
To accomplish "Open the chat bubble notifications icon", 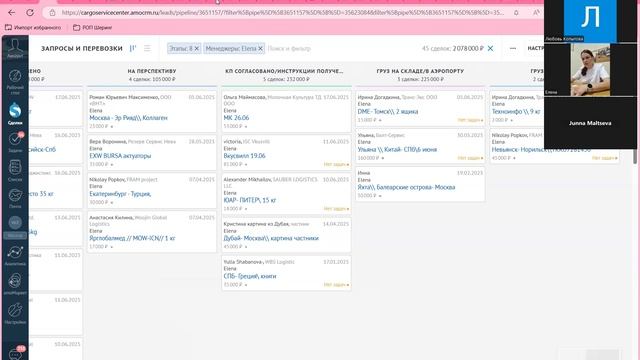I will (x=16, y=353).
